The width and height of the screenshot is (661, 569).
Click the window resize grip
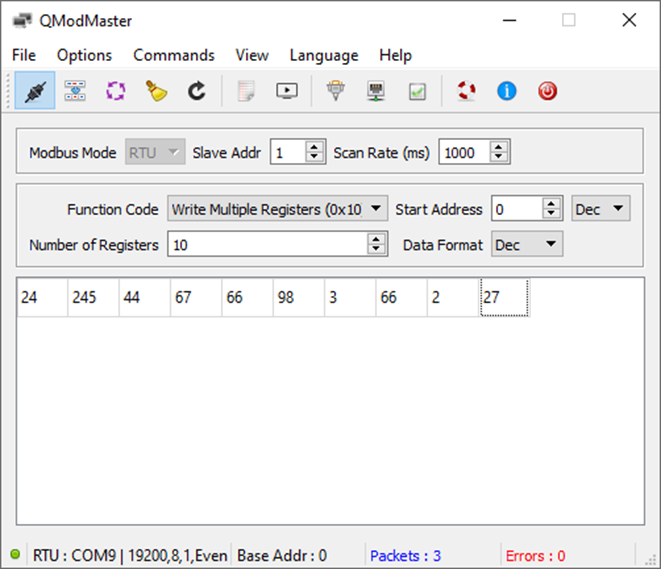(x=650, y=559)
